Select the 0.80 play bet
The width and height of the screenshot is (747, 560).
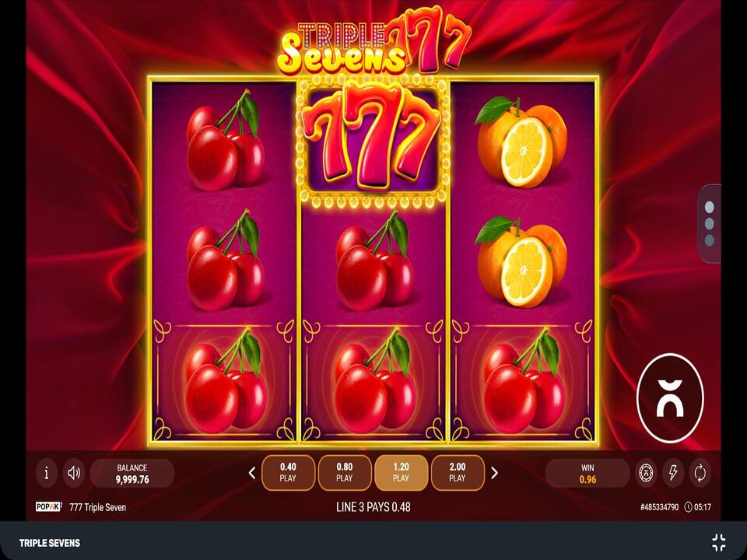click(345, 472)
